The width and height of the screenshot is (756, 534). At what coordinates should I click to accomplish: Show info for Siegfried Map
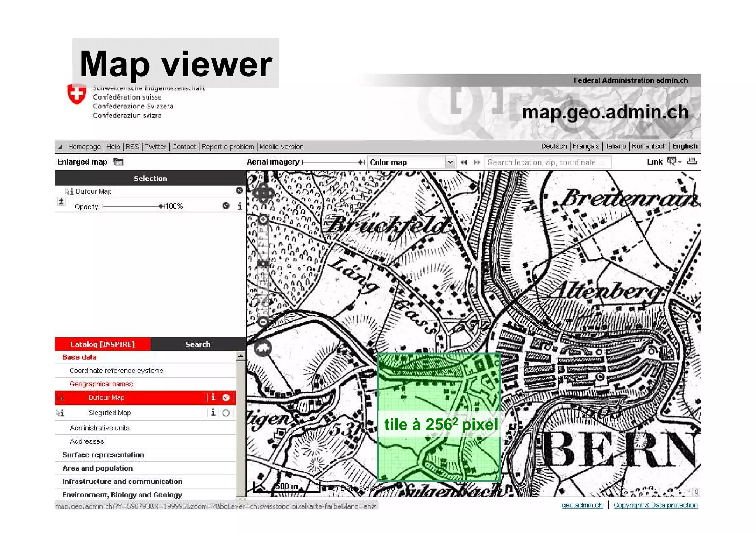213,412
